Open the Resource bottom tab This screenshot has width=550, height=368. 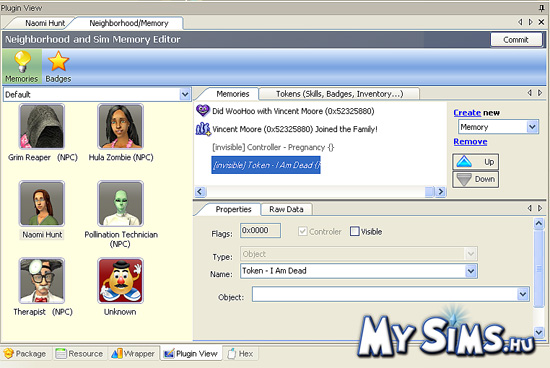(x=80, y=354)
